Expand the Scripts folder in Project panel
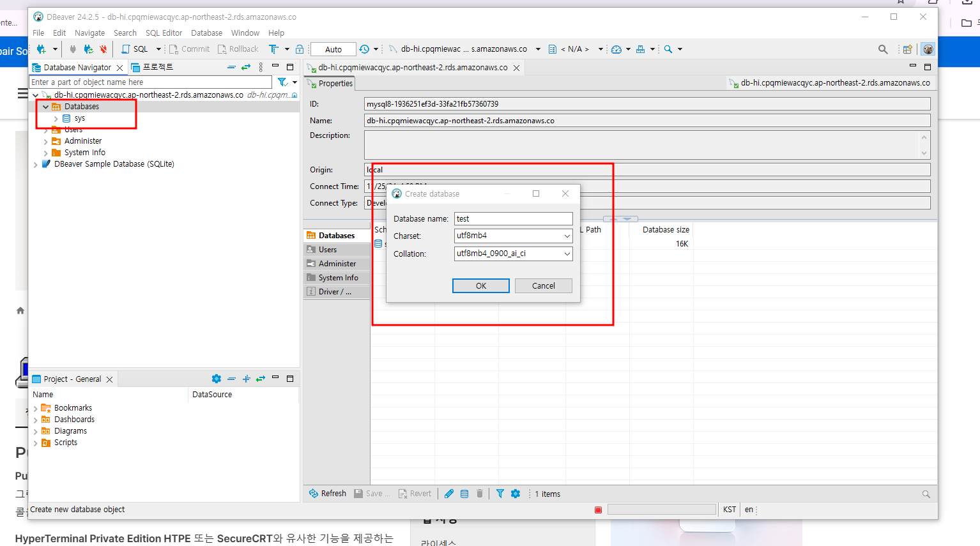The height and width of the screenshot is (546, 980). 36,443
